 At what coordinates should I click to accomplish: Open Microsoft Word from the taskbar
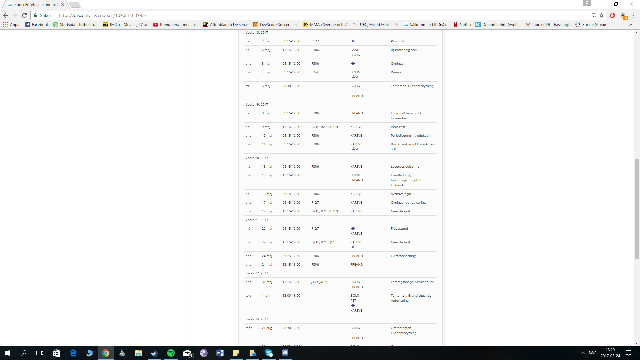click(220, 353)
